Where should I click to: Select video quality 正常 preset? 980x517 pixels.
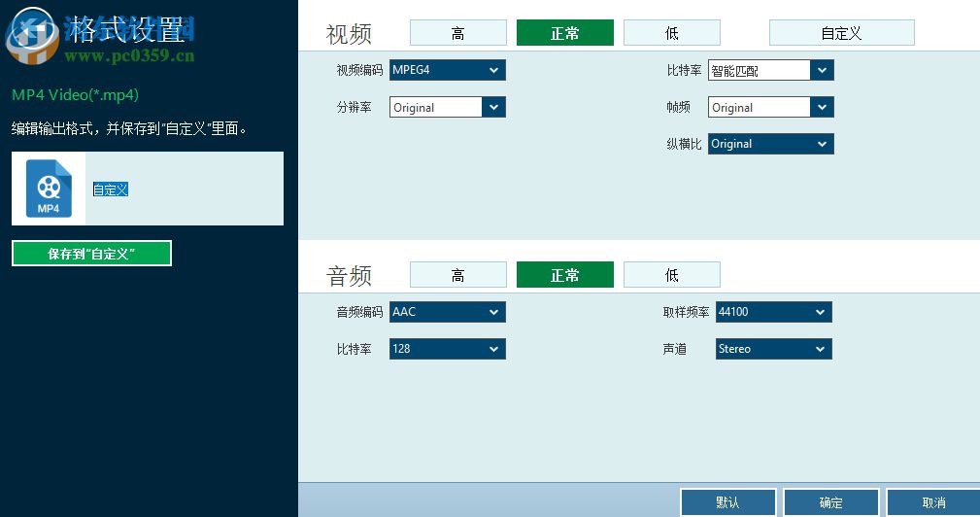click(565, 33)
